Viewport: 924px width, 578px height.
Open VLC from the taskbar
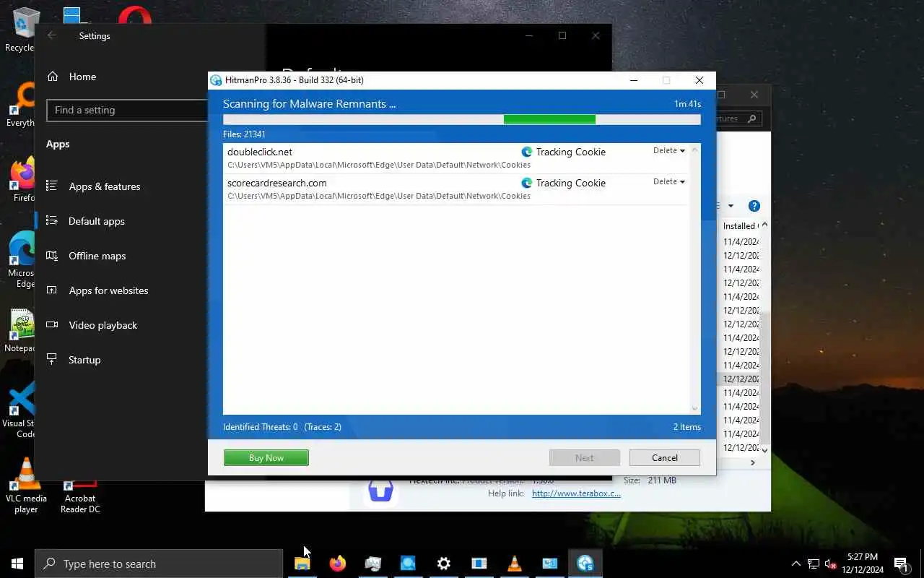[515, 564]
